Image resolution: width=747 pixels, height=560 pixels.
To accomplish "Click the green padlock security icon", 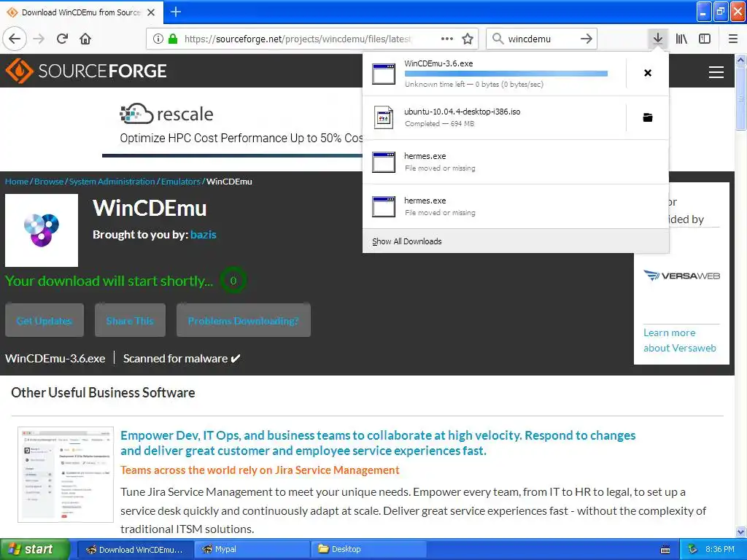I will pos(173,39).
